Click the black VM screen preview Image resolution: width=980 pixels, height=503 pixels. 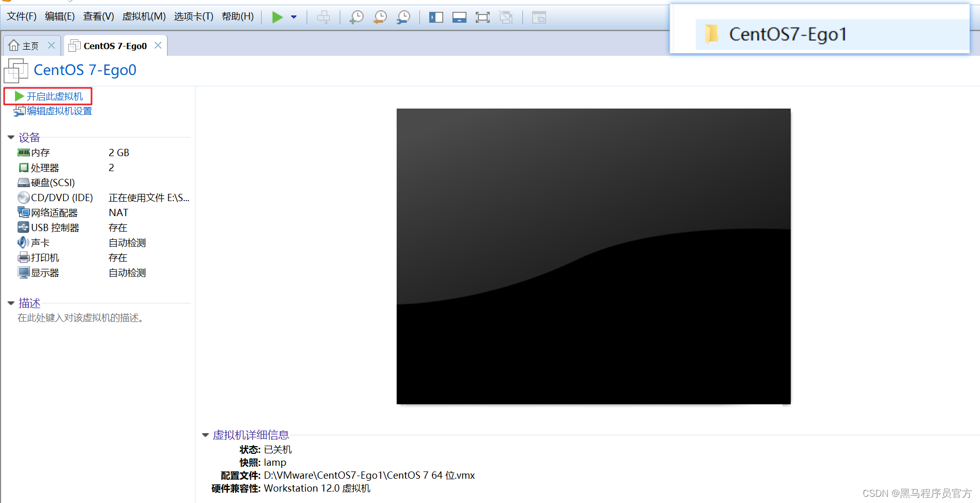[593, 256]
